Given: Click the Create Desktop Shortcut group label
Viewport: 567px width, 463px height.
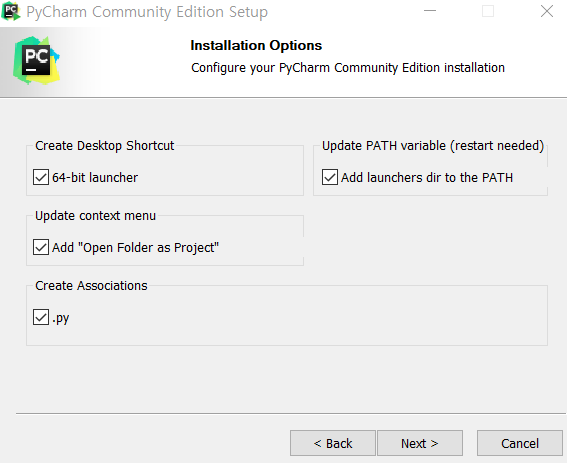Looking at the screenshot, I should pos(105,145).
